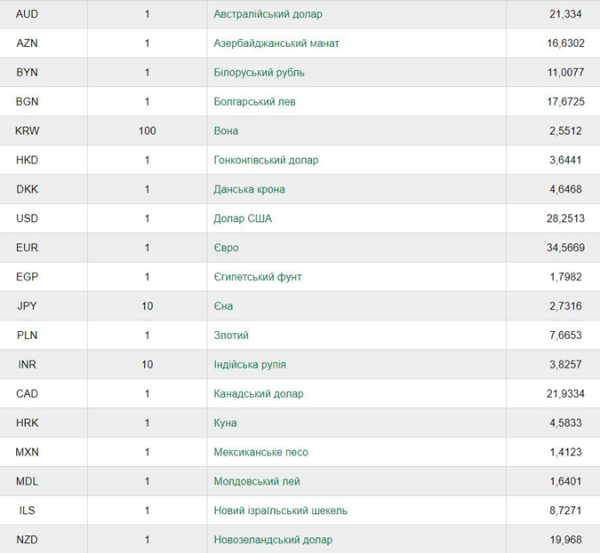Open the Єгипетський фунт link

click(258, 277)
